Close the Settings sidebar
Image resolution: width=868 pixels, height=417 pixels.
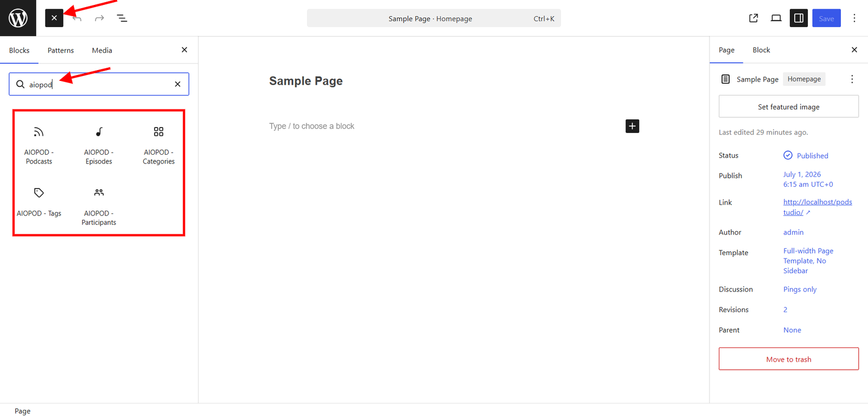854,50
